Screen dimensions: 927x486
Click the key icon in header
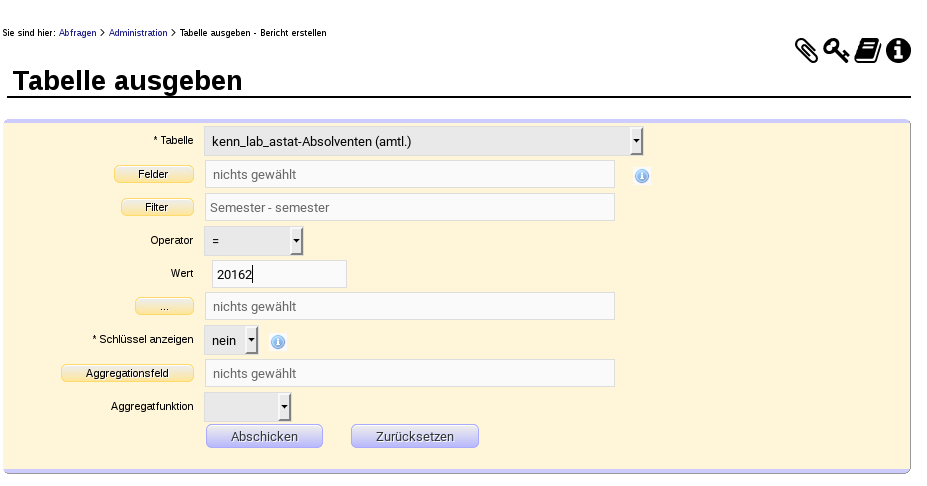click(836, 50)
